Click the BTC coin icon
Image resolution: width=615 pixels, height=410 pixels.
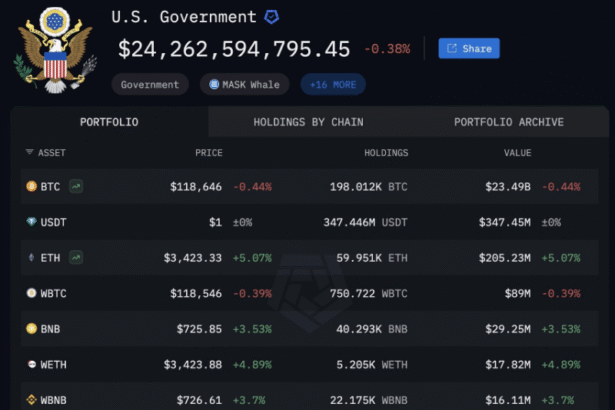pyautogui.click(x=30, y=186)
